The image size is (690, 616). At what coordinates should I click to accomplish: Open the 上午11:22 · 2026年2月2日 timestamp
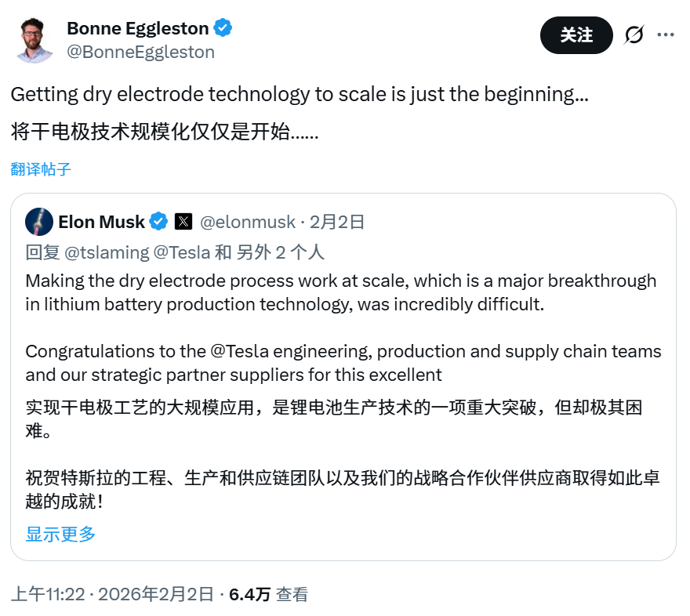112,594
